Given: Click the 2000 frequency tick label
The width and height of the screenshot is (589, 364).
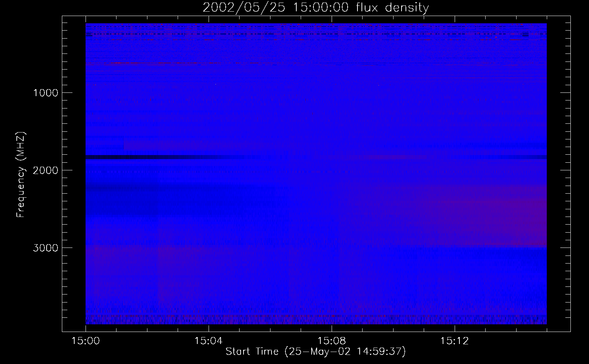Looking at the screenshot, I should coord(46,170).
